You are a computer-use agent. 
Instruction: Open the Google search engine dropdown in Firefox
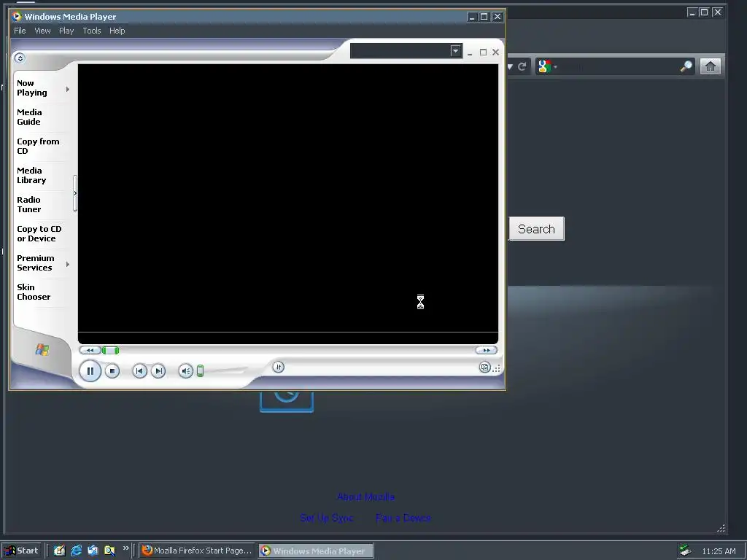(x=547, y=66)
